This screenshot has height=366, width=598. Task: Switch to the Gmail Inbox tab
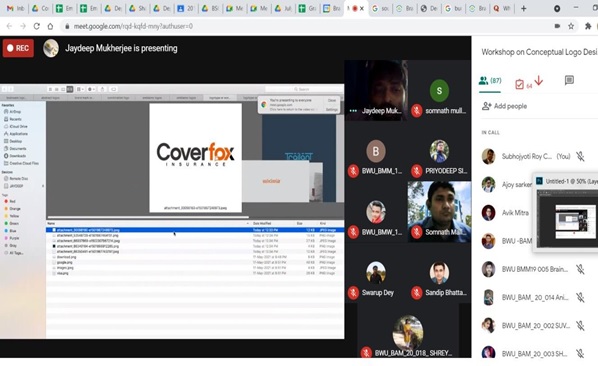pos(15,8)
